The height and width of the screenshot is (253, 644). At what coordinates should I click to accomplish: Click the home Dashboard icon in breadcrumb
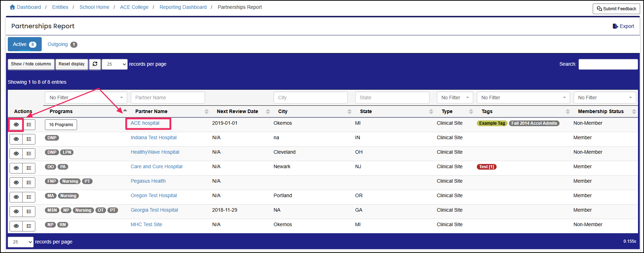(x=12, y=7)
